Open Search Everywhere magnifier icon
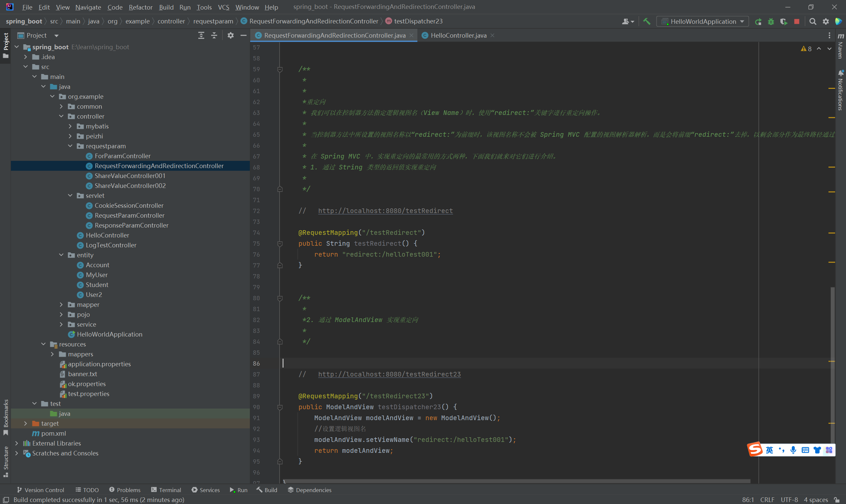 (x=813, y=22)
